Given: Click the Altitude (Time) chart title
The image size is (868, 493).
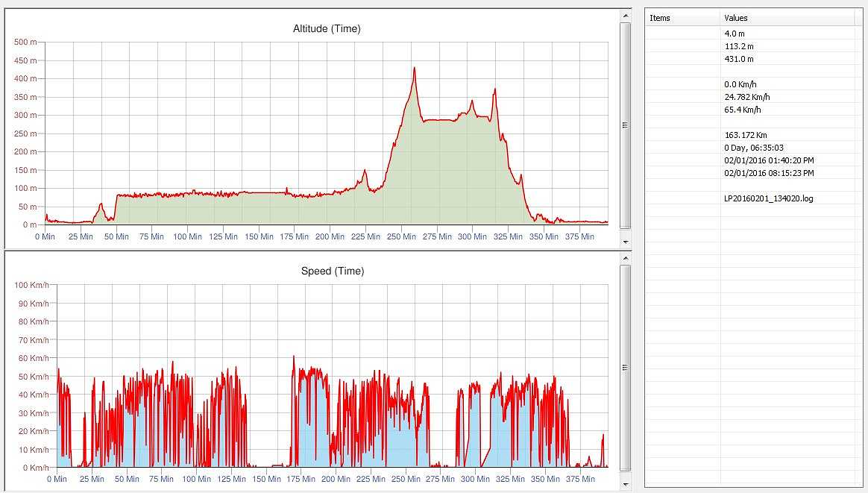Looking at the screenshot, I should (327, 29).
